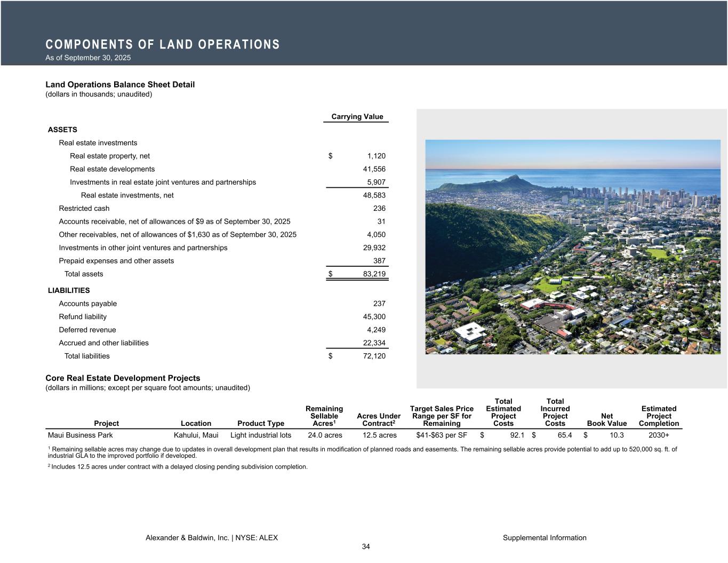Select the 2030+ completion value

659,435
